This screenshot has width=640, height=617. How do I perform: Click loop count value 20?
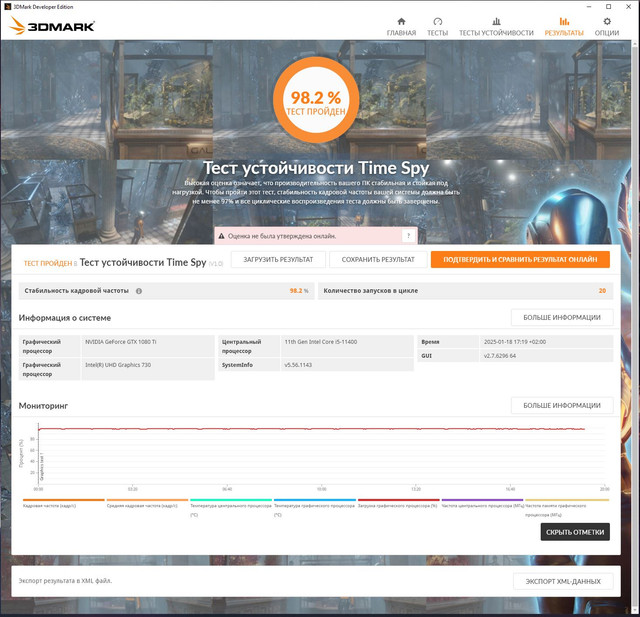point(602,291)
